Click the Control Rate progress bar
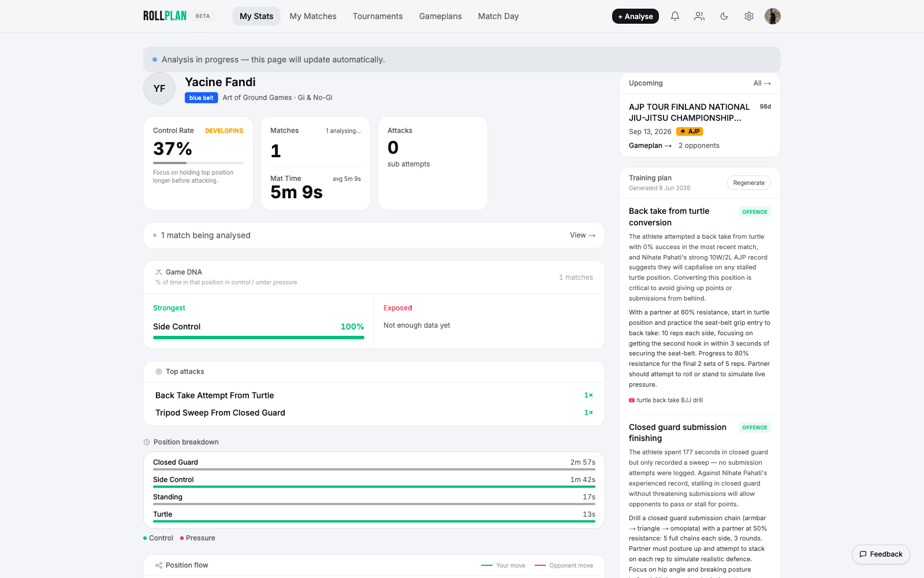The width and height of the screenshot is (924, 578). pyautogui.click(x=198, y=163)
